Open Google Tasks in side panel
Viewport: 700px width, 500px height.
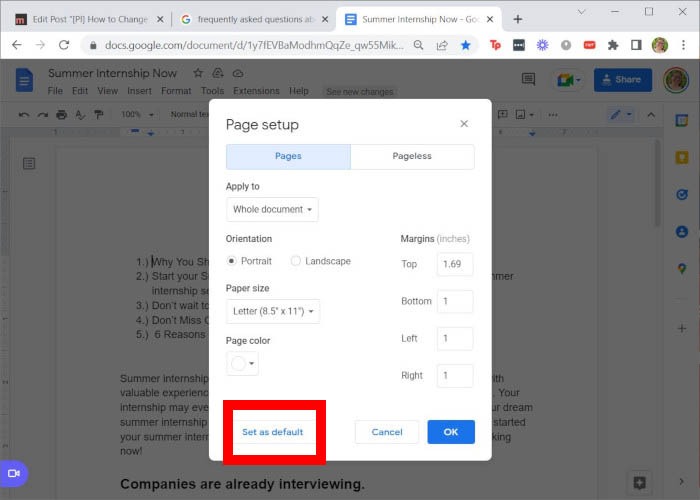click(x=682, y=195)
